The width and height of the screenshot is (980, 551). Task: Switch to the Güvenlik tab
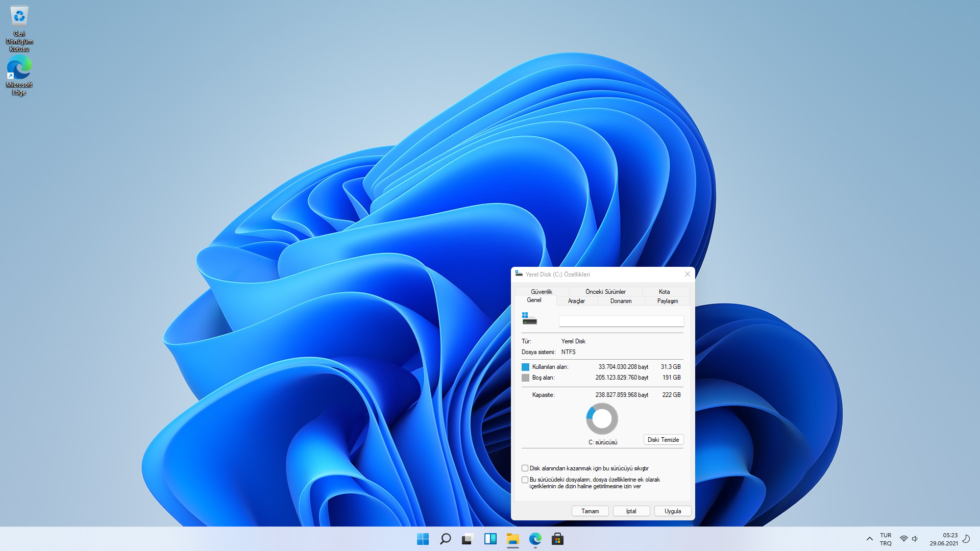click(x=541, y=292)
